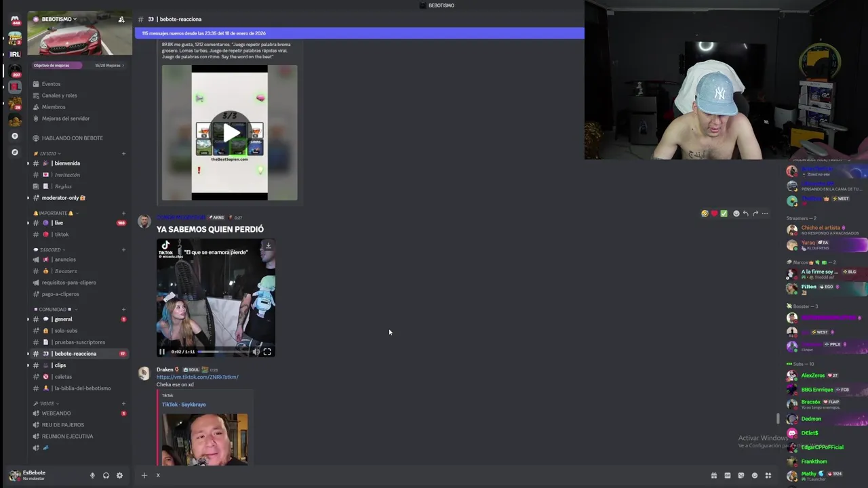868x488 pixels.
Task: Open more options on message toolbar
Action: (x=765, y=213)
